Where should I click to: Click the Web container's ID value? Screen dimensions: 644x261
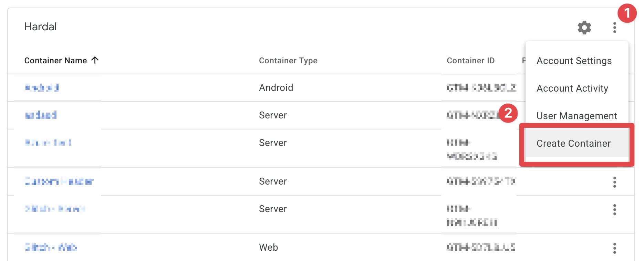tap(481, 247)
